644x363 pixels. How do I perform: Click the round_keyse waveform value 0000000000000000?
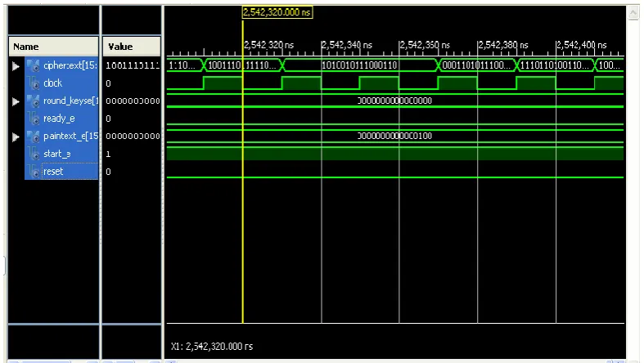click(394, 101)
